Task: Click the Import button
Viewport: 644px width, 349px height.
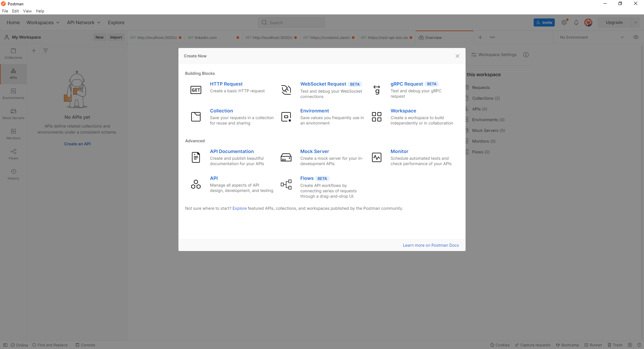Action: [x=116, y=37]
